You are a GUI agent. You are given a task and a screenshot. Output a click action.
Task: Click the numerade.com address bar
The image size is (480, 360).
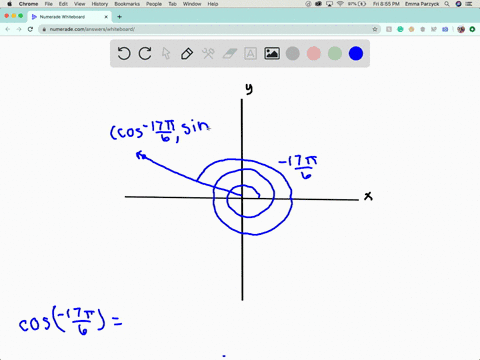click(210, 29)
